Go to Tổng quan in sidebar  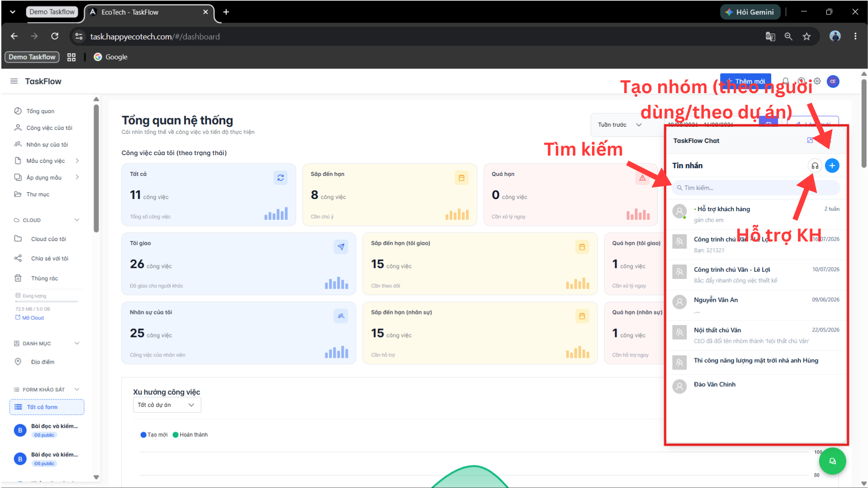tap(40, 111)
